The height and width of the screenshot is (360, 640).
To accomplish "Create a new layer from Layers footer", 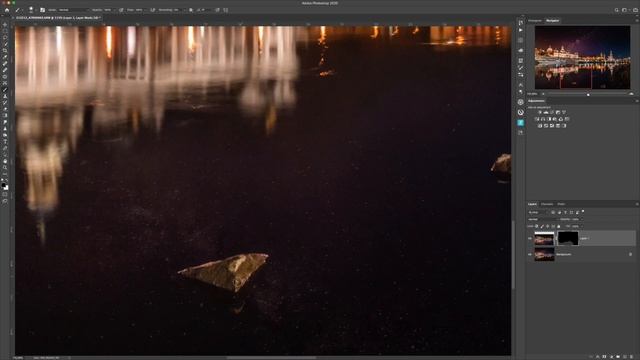I will pyautogui.click(x=624, y=357).
